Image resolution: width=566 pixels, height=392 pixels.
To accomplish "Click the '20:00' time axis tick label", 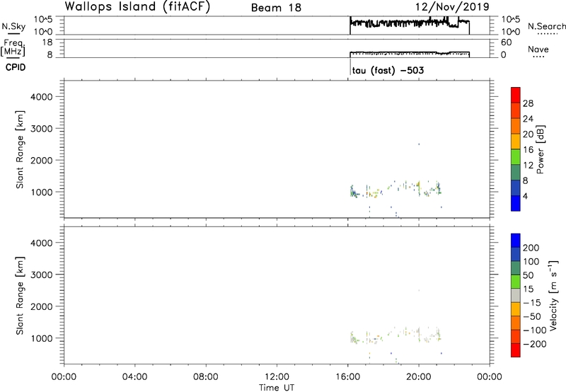I will click(419, 377).
